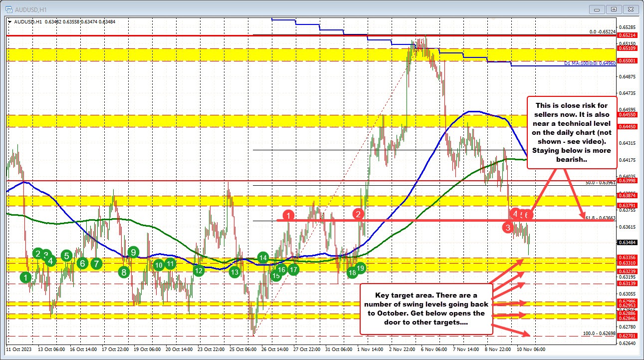The image size is (644, 360).
Task: Restore down the AUDUSD chart window
Action: click(614, 9)
